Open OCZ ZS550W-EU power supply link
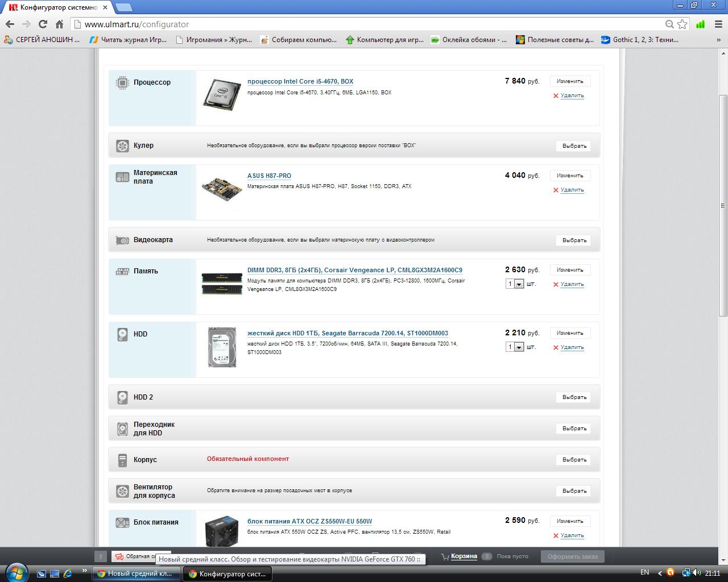728x582 pixels. click(x=309, y=522)
